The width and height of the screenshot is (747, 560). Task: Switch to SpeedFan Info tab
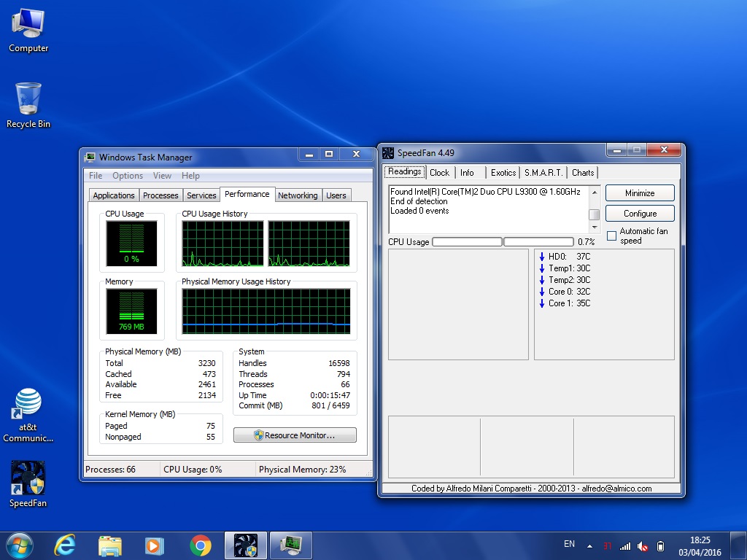point(467,172)
